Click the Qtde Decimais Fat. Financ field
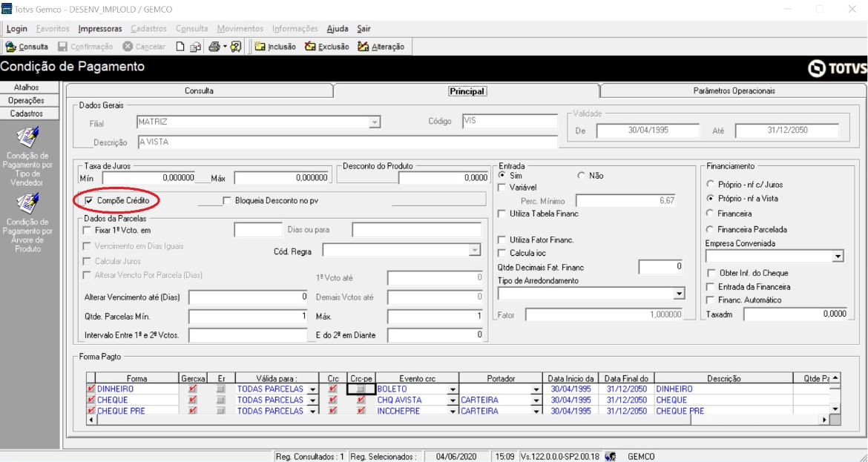The height and width of the screenshot is (462, 868). tap(662, 267)
